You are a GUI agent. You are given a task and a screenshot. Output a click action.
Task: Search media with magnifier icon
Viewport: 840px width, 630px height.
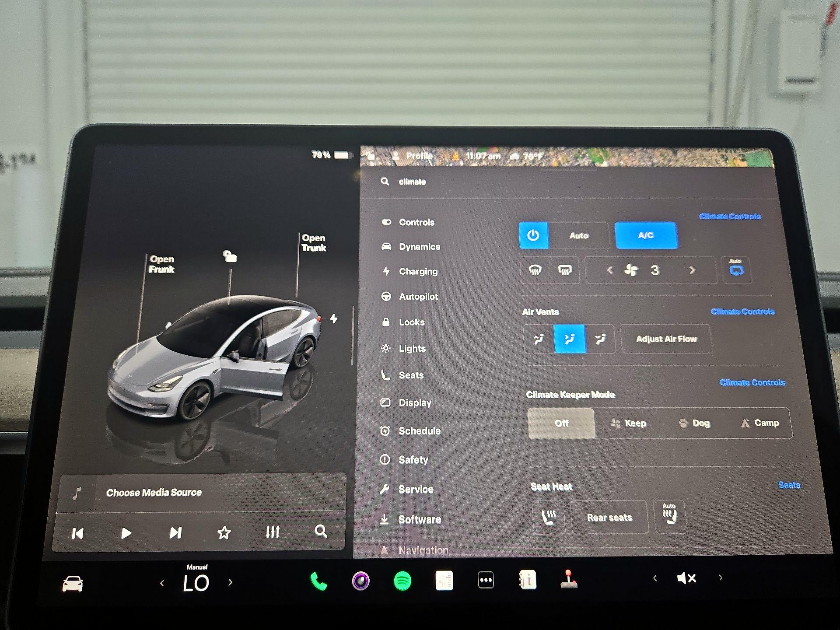tap(321, 531)
